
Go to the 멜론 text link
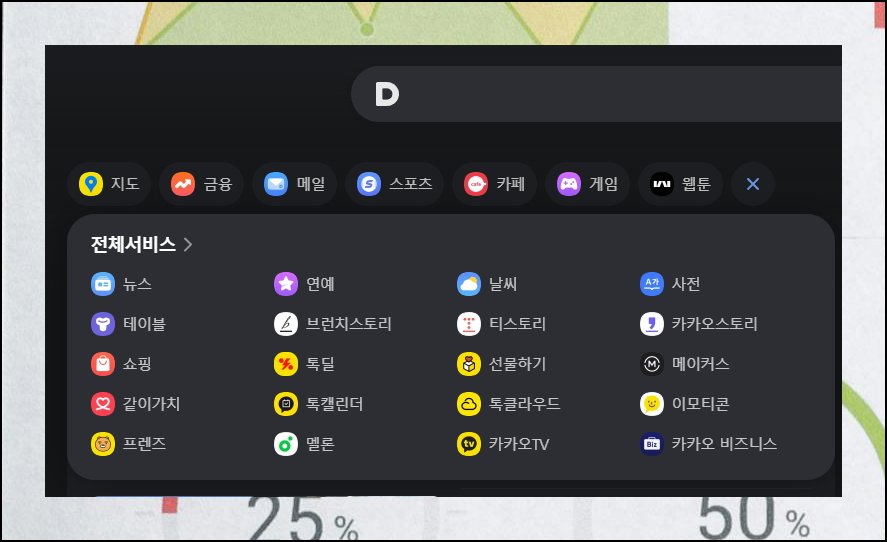tap(320, 444)
